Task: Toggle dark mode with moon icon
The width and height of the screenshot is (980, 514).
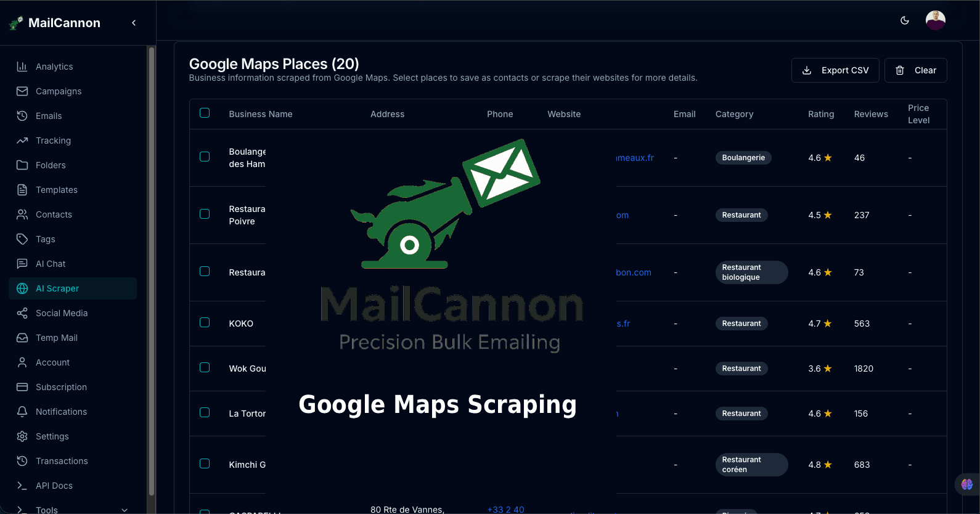Action: tap(905, 20)
